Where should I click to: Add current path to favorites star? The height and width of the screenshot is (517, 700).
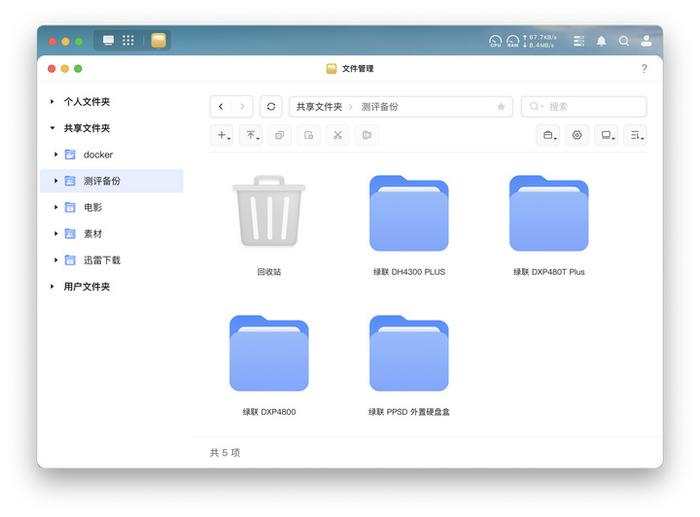(501, 107)
